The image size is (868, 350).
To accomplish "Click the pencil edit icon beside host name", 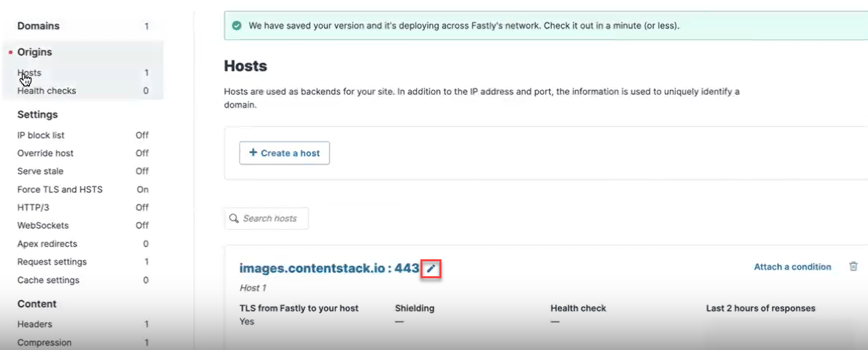I will [x=431, y=269].
